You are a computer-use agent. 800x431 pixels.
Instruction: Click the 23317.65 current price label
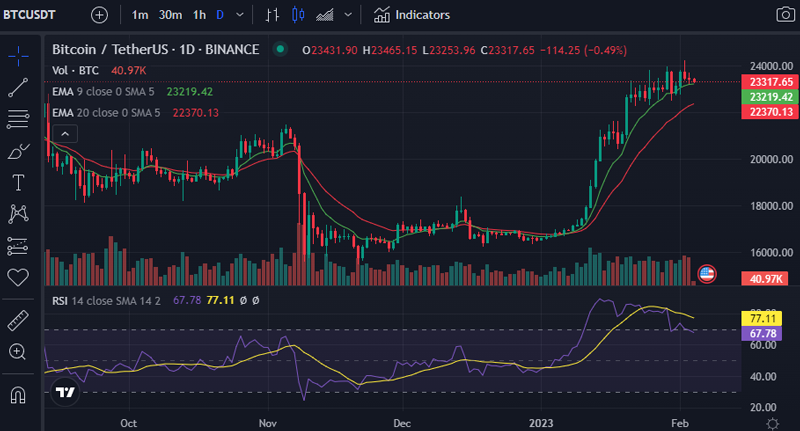770,82
